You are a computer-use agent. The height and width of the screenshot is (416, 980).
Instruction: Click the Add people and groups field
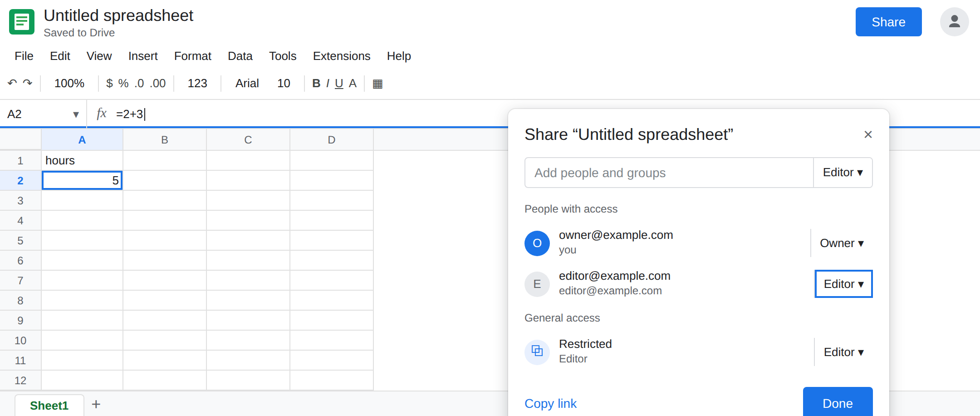click(669, 173)
